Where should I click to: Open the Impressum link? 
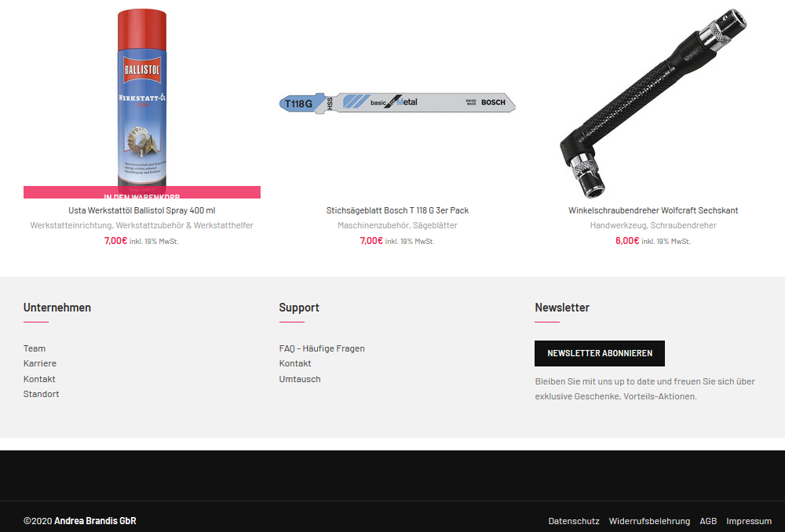coord(749,521)
